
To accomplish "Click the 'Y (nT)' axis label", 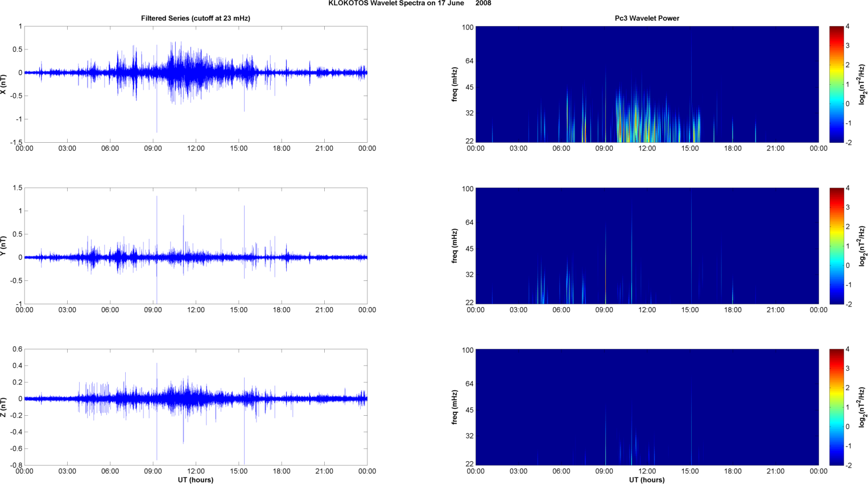I will (3, 246).
